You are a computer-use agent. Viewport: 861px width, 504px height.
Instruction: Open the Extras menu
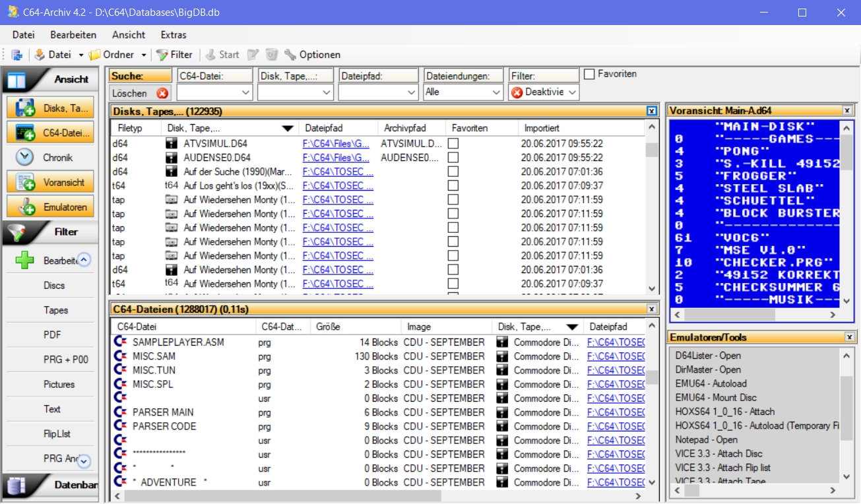click(174, 35)
